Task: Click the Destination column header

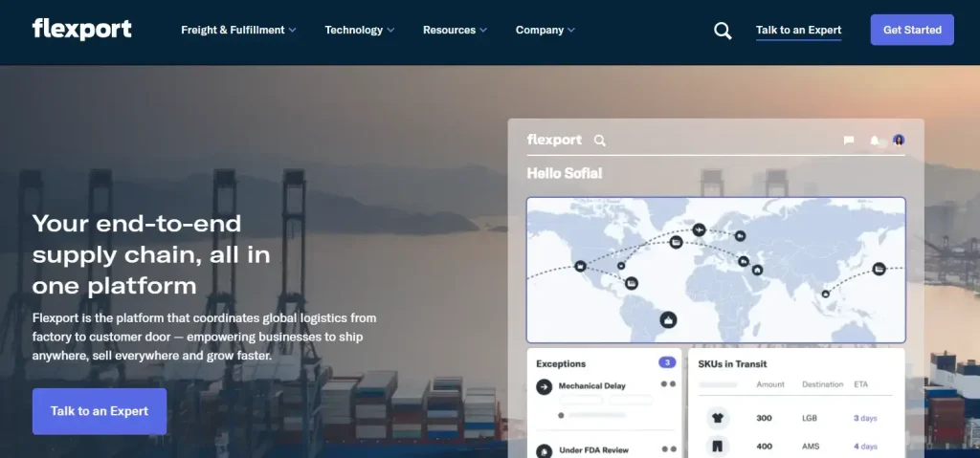Action: (x=822, y=384)
